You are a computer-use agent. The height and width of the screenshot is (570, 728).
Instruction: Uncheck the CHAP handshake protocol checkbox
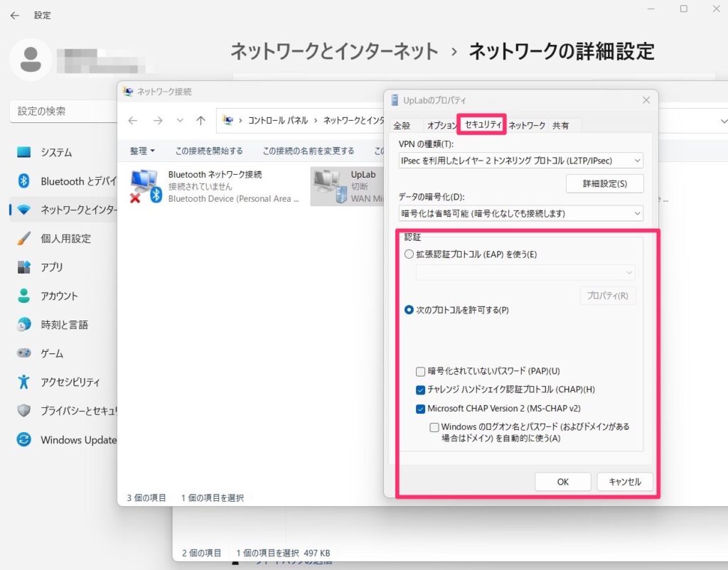[x=421, y=389]
